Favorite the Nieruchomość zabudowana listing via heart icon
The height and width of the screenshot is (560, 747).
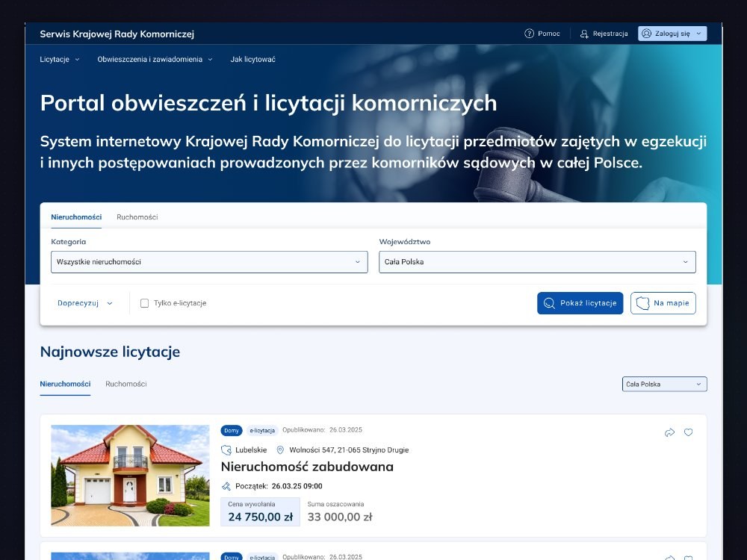689,432
